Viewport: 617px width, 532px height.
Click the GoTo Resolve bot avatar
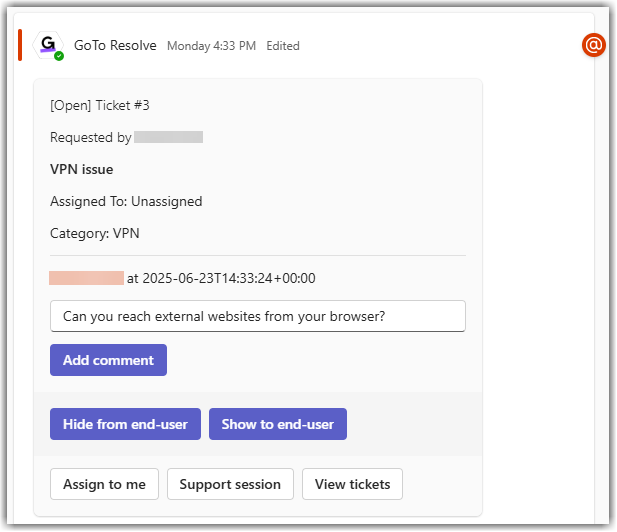point(47,44)
